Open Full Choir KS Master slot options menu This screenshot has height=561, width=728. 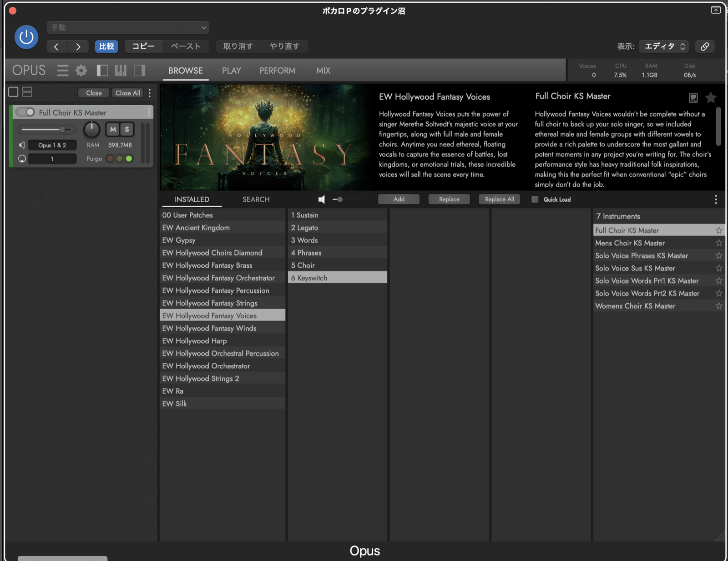point(149,112)
